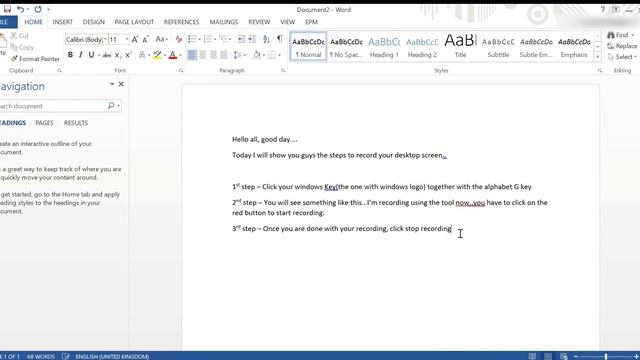Open the Styles pane launcher
Image resolution: width=640 pixels, height=360 pixels.
(600, 71)
